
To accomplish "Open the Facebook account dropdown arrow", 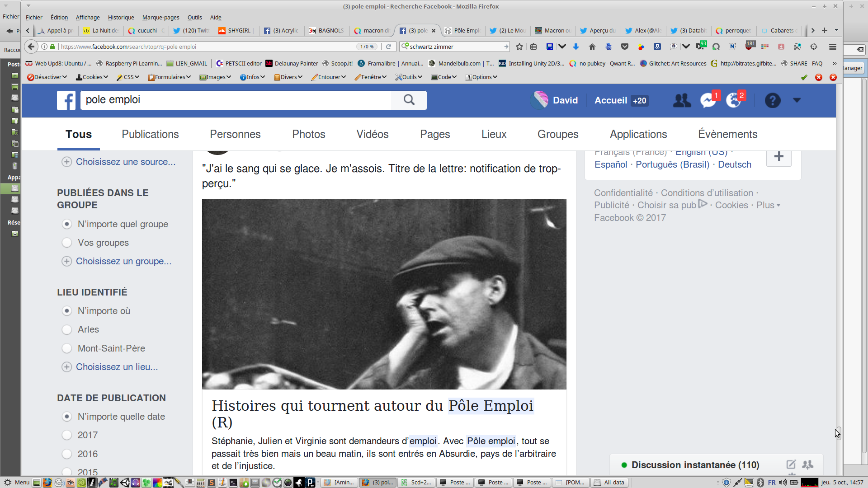I will point(797,100).
